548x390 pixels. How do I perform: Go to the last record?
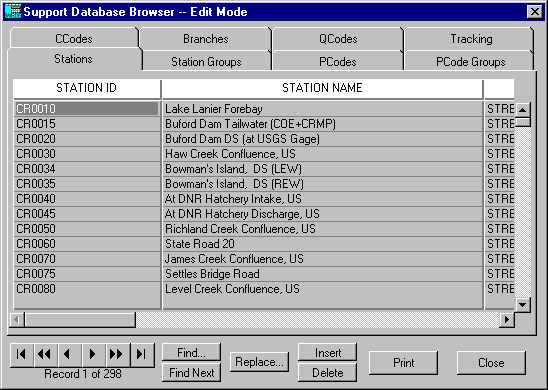(x=142, y=354)
